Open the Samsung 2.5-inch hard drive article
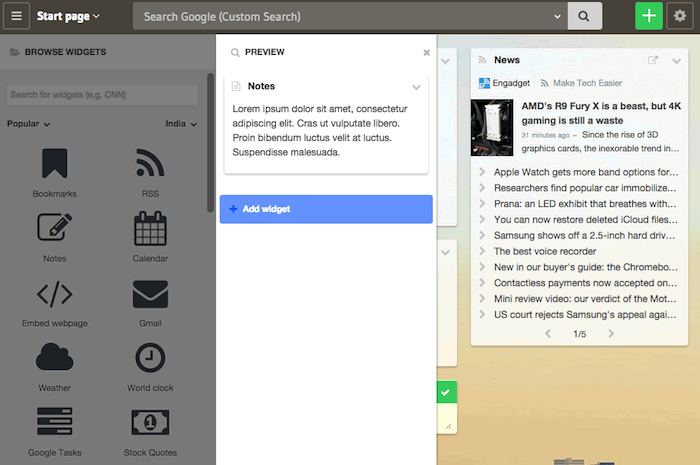The image size is (700, 465). (x=584, y=236)
